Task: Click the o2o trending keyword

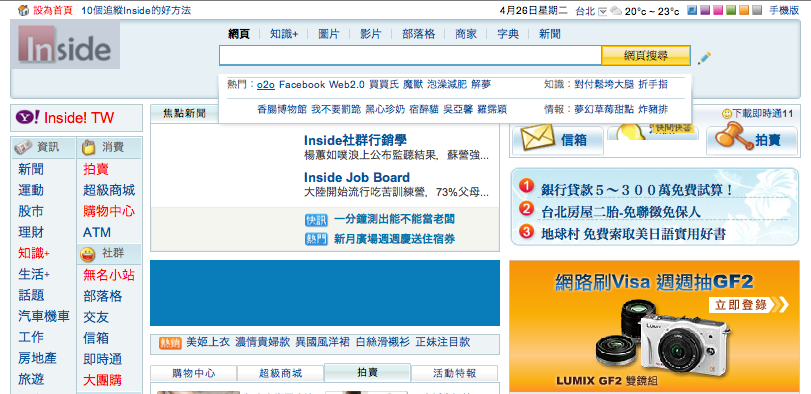Action: [265, 84]
